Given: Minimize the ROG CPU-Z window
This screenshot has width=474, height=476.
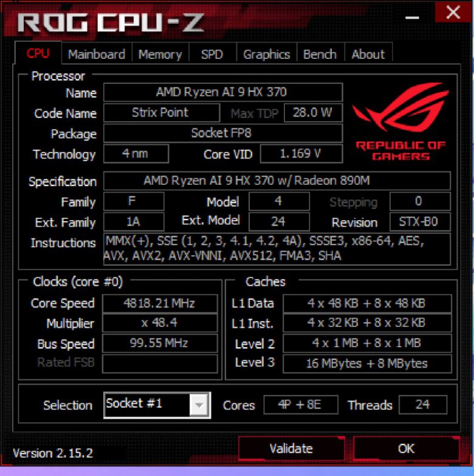Looking at the screenshot, I should 412,18.
